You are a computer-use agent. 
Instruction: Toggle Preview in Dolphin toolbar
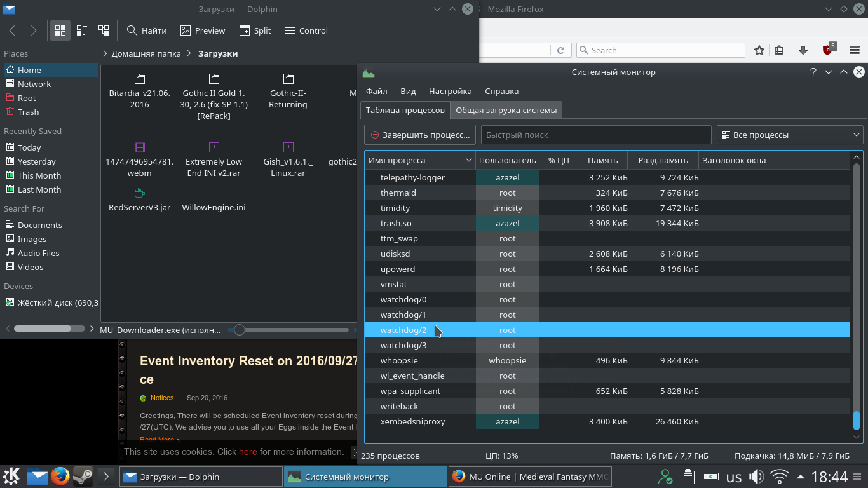(x=203, y=30)
